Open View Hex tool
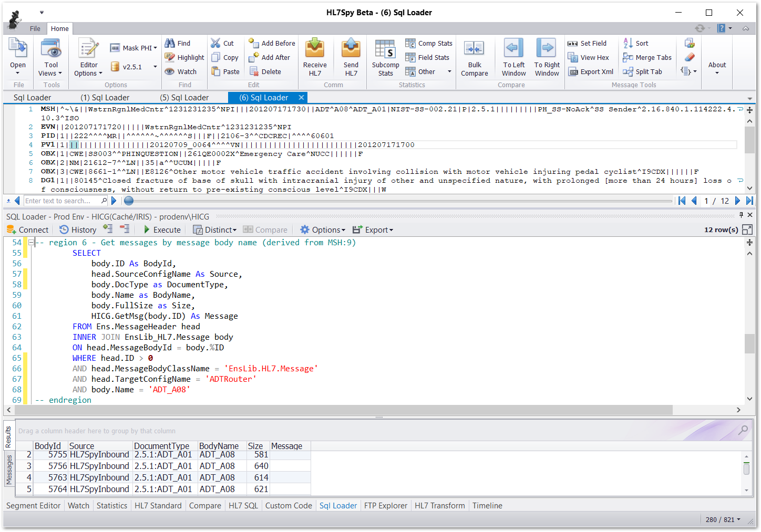Image resolution: width=761 pixels, height=532 pixels. (589, 57)
